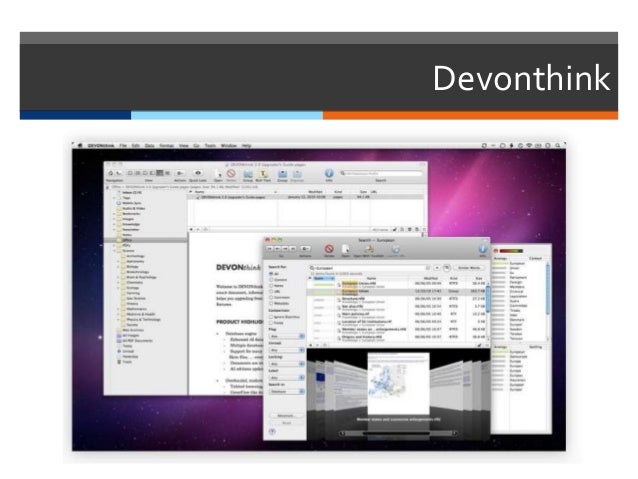Select the URL radio button under Search for
Viewport: 638px width, 479px height.
(x=271, y=291)
